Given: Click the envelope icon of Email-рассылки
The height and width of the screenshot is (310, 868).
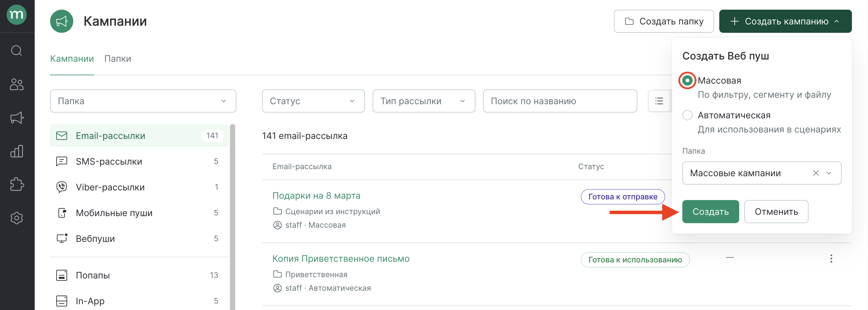Looking at the screenshot, I should (62, 136).
